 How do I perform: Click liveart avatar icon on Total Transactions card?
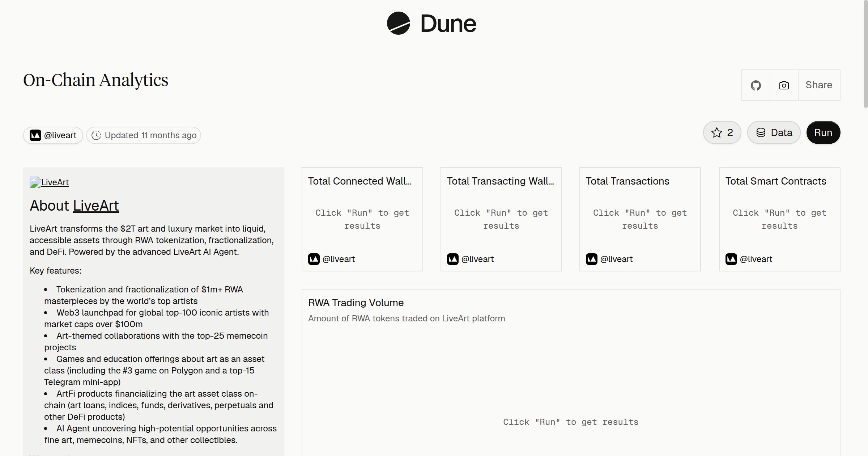click(592, 259)
